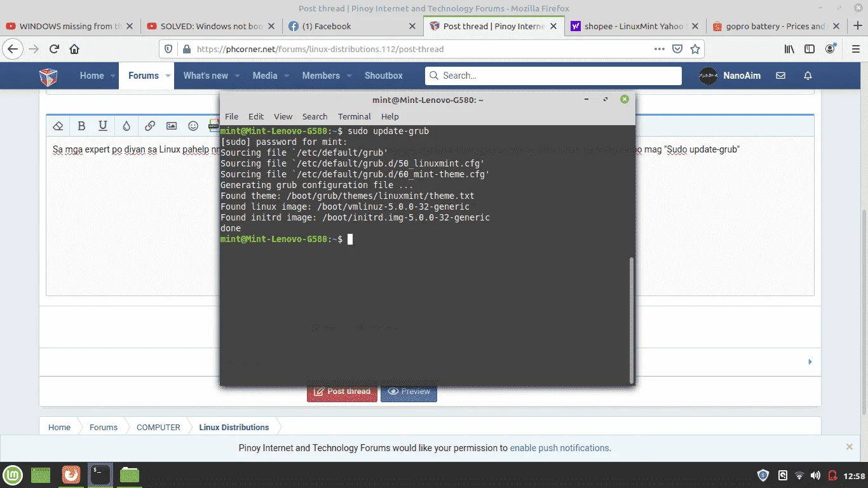Open Shoutbox nav link
Viewport: 868px width, 488px height.
[x=383, y=76]
